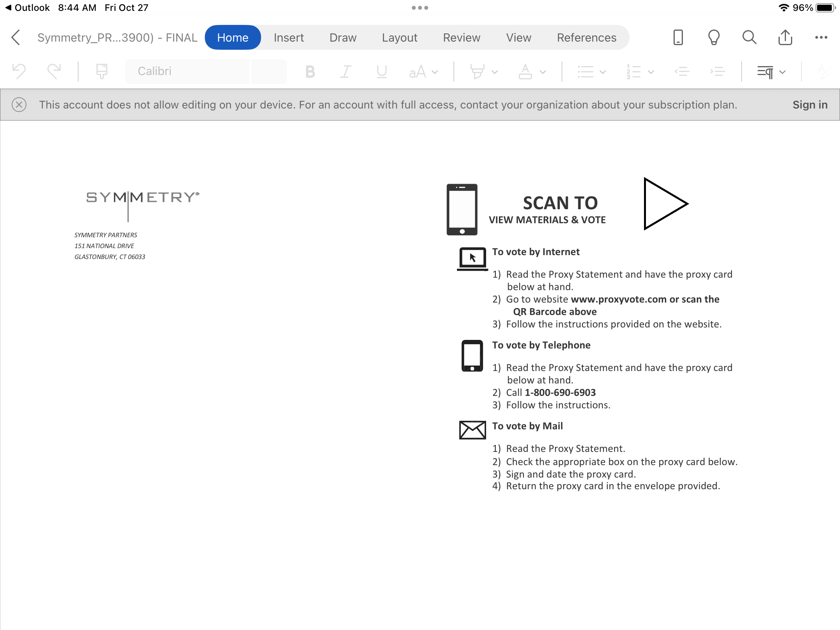Viewport: 840px width, 630px height.
Task: Tap the Sign in link
Action: click(810, 105)
